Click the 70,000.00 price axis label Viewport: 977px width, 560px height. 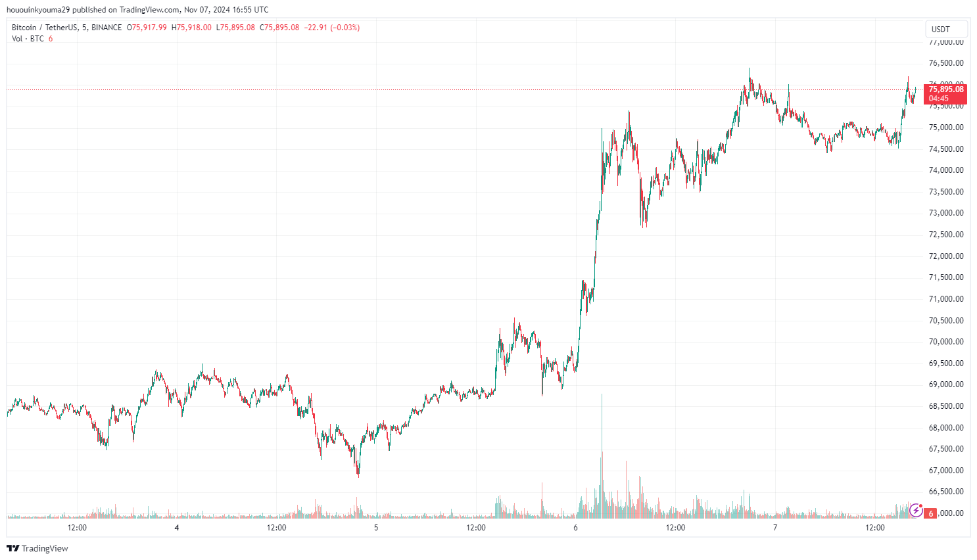[x=946, y=342]
